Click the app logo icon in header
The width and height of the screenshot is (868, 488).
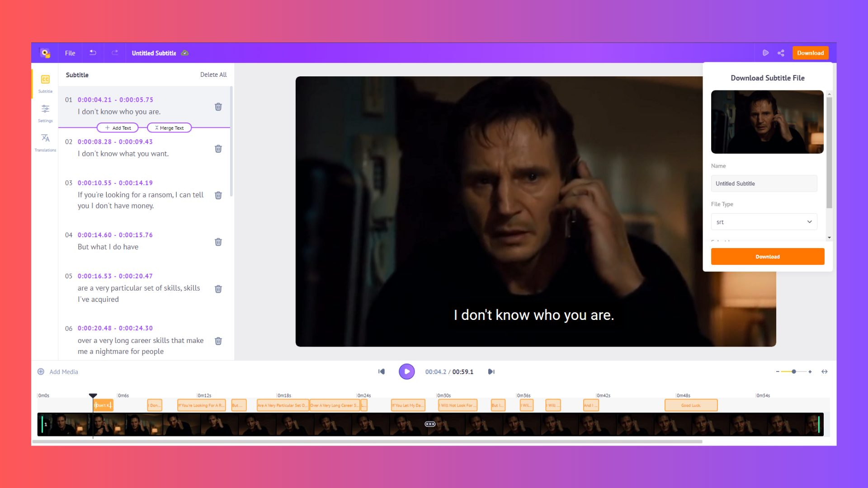pyautogui.click(x=45, y=53)
